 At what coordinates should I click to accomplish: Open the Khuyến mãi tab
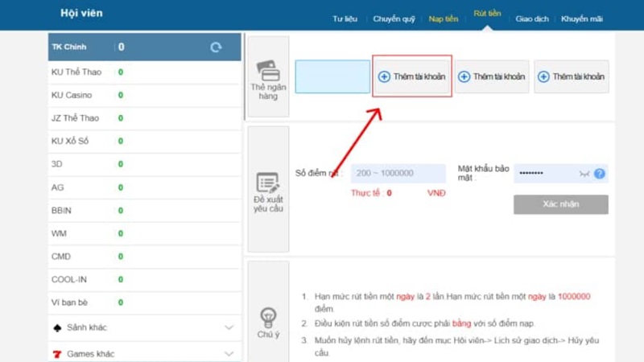(581, 19)
